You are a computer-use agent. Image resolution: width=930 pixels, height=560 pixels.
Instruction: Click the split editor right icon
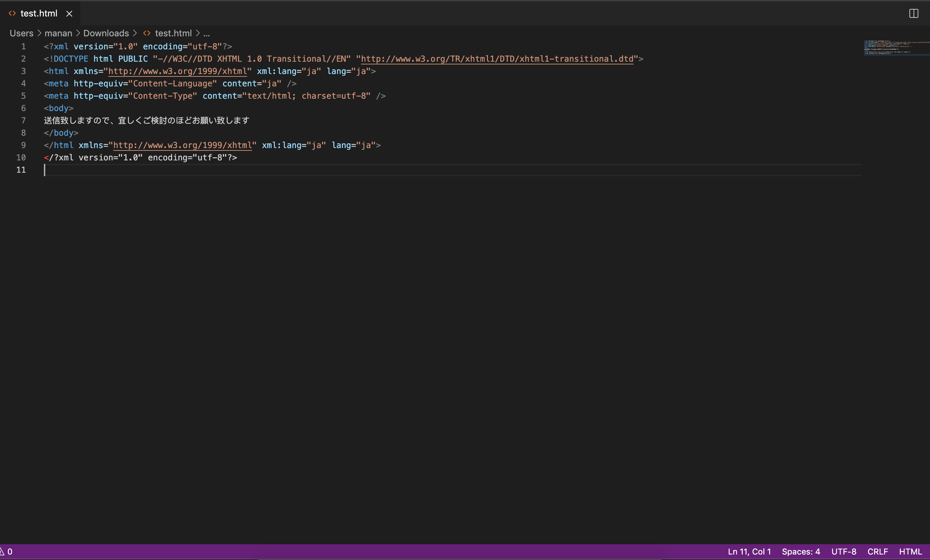pyautogui.click(x=914, y=14)
